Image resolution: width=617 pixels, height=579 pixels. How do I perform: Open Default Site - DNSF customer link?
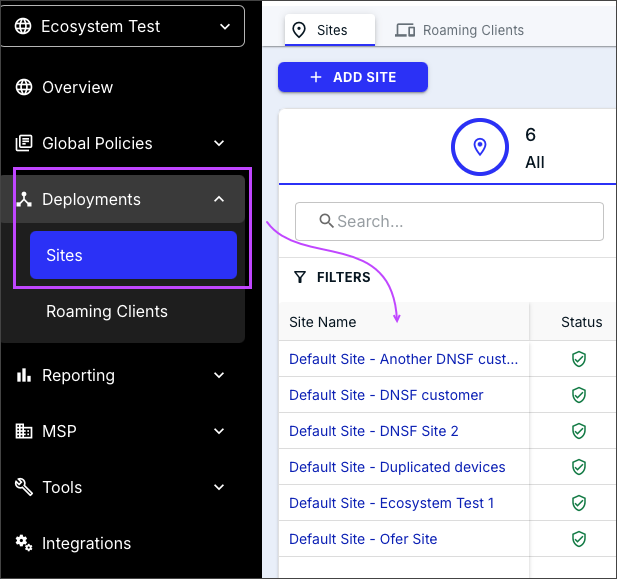pos(386,395)
